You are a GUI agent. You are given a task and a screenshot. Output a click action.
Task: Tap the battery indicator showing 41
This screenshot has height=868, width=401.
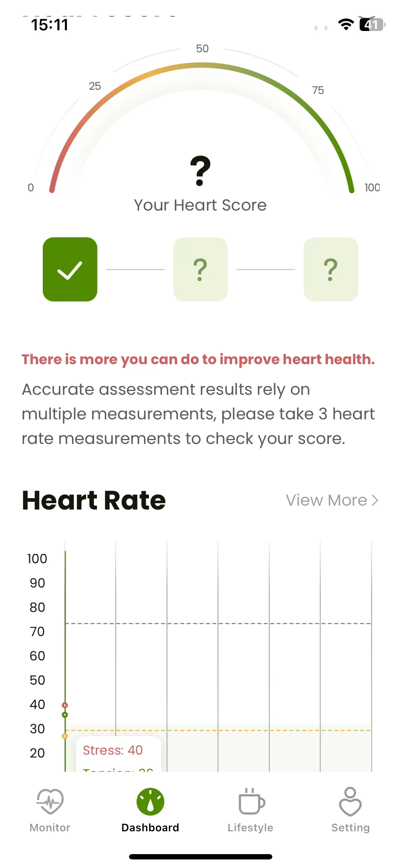pos(372,25)
